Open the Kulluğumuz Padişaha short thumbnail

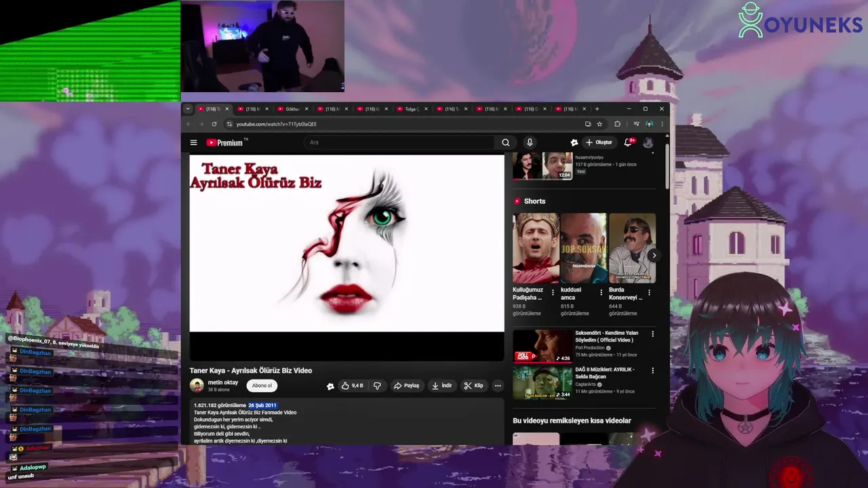point(536,248)
